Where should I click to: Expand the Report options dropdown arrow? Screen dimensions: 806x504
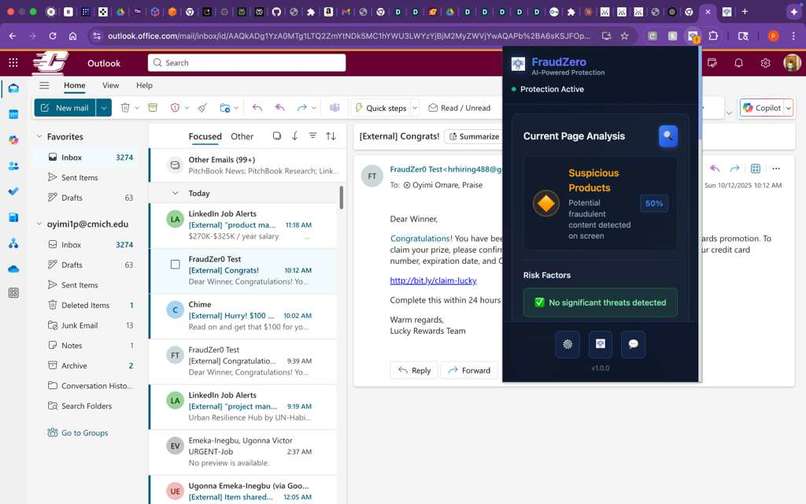(x=187, y=108)
